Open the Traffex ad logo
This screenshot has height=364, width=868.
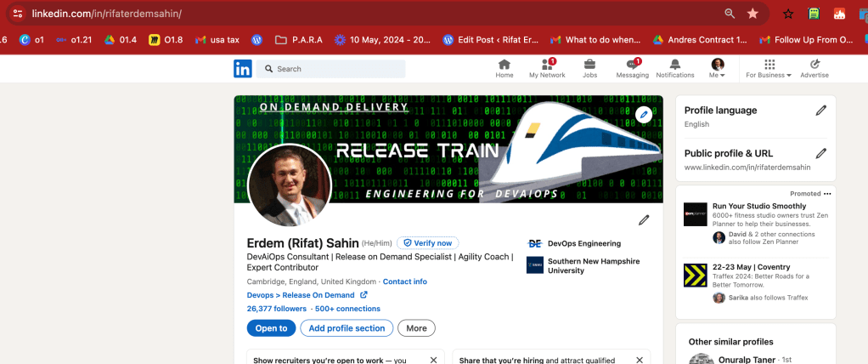696,275
